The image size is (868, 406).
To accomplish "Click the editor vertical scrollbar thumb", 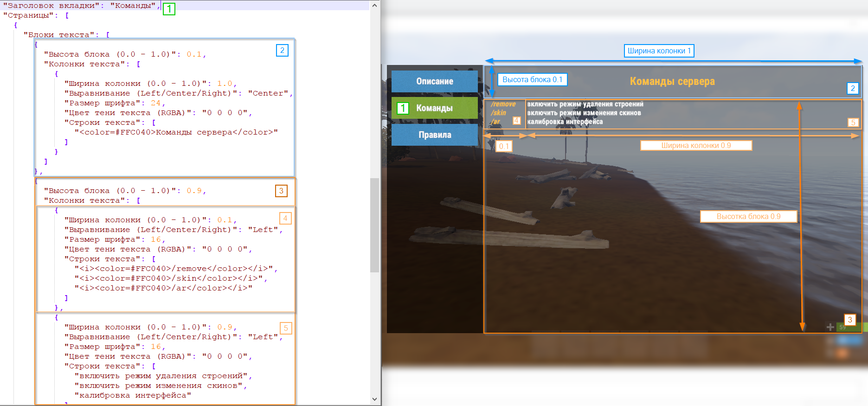I will (374, 225).
